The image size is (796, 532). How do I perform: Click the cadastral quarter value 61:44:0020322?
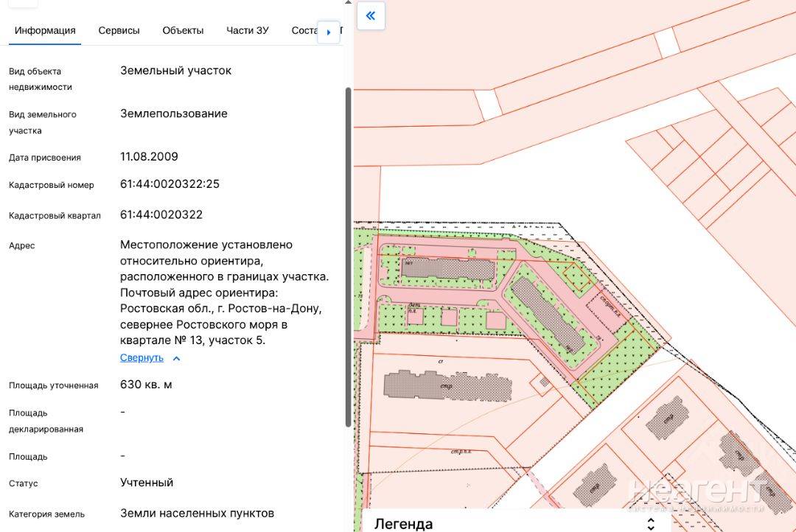click(x=161, y=214)
